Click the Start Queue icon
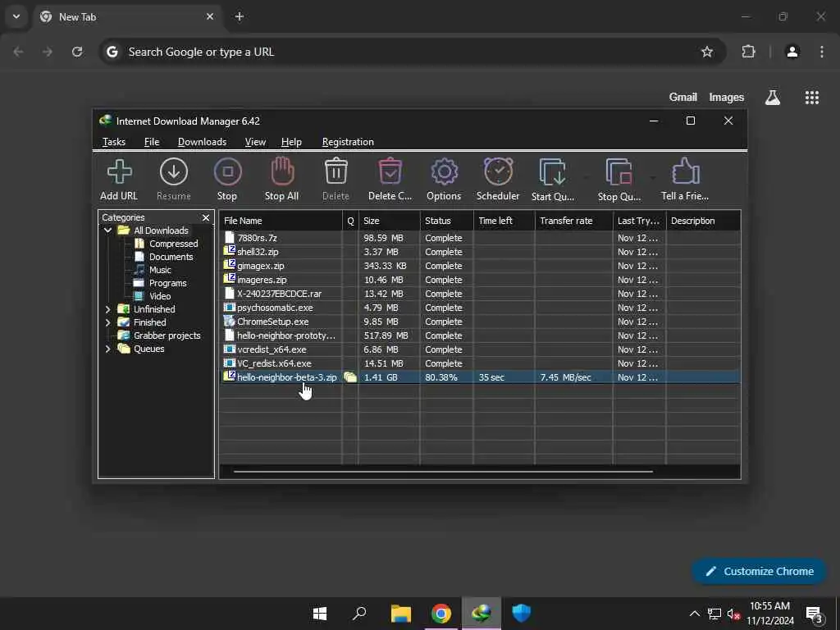 [x=552, y=172]
